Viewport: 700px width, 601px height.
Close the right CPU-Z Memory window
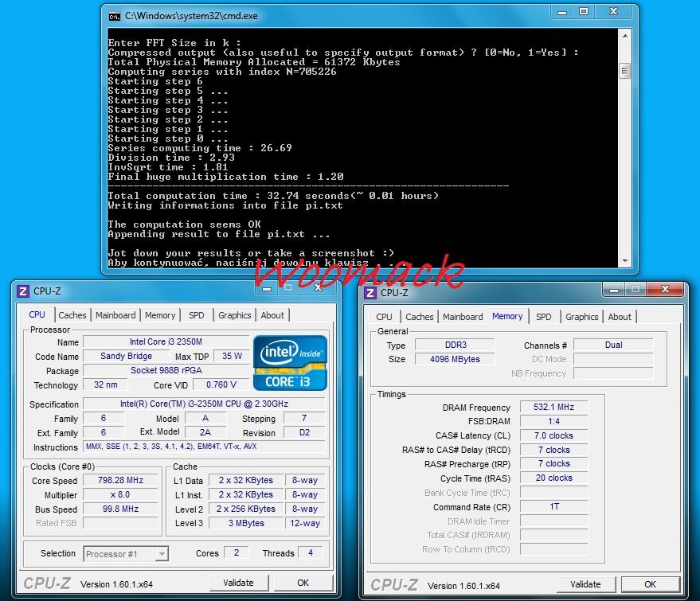[x=665, y=290]
